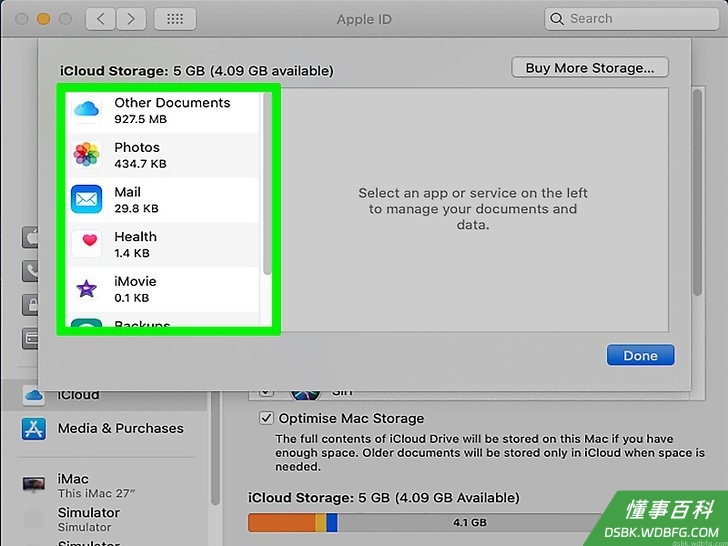Click Buy More Storage button
728x546 pixels.
pos(590,68)
